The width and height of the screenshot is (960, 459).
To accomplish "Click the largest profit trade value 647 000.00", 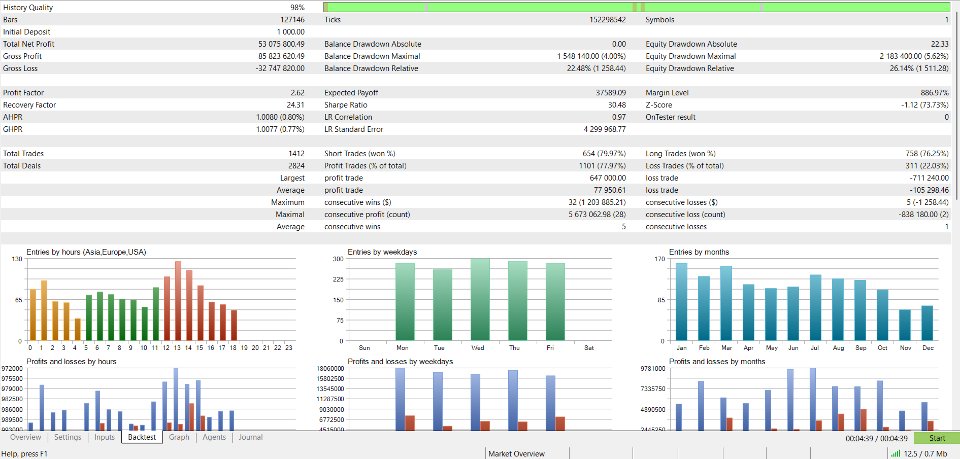I will [x=608, y=178].
